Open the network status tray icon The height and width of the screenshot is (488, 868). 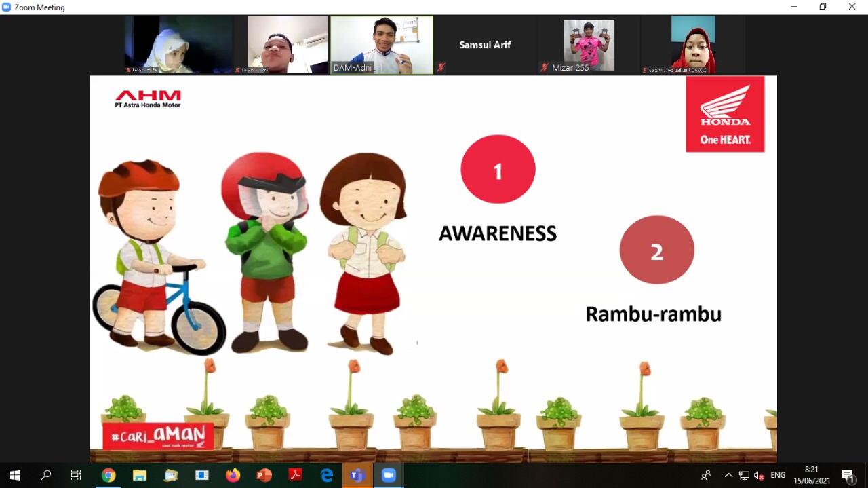coord(744,475)
